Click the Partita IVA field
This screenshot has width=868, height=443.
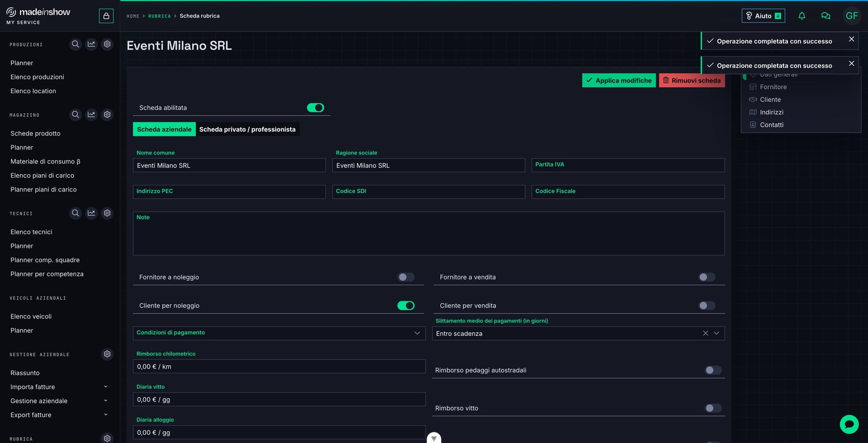coord(628,165)
